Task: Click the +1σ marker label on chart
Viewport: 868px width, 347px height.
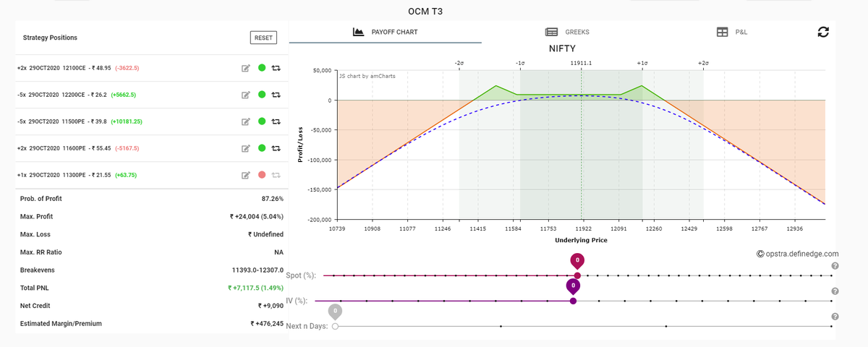Action: pyautogui.click(x=642, y=64)
